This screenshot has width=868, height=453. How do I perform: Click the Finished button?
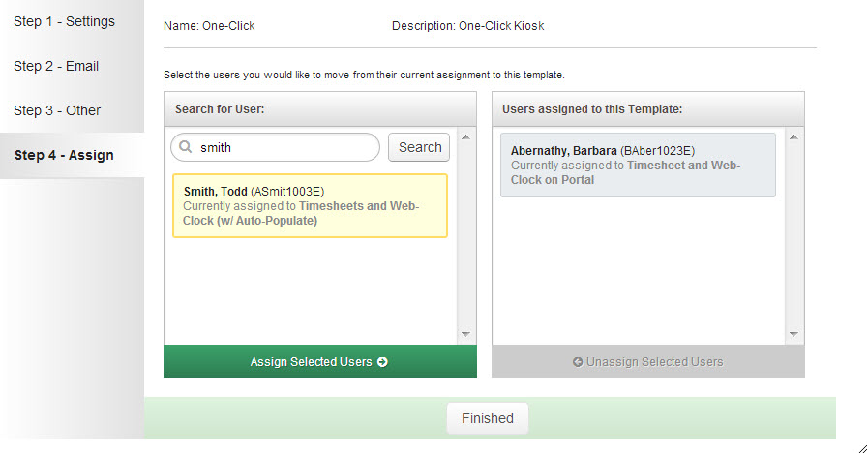coord(488,418)
